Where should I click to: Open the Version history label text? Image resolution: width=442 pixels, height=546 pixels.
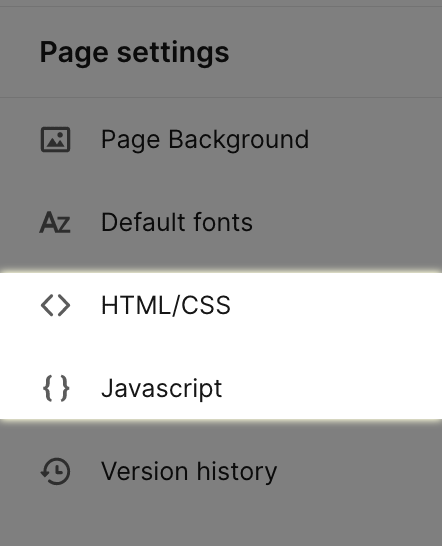189,471
